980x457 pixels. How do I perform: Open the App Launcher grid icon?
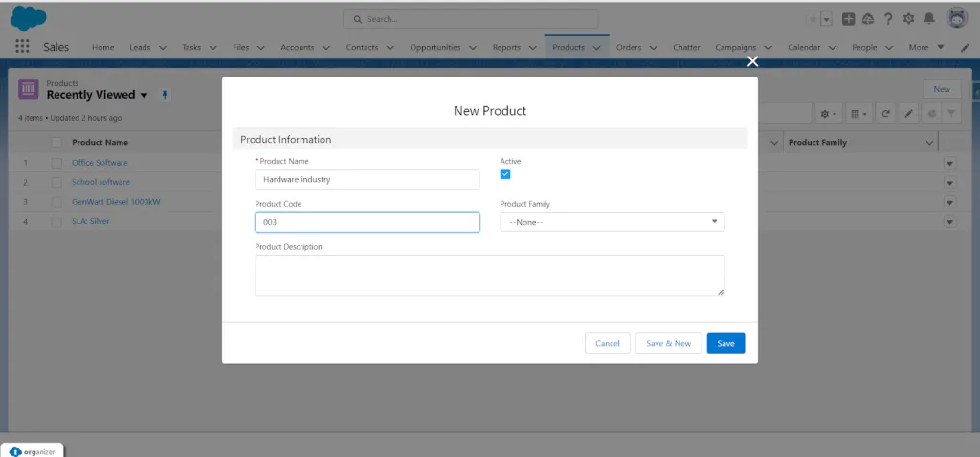(x=22, y=46)
